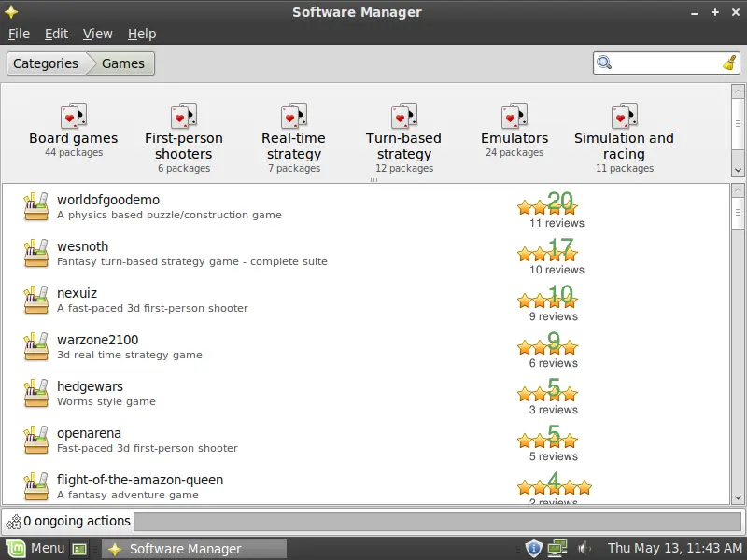The image size is (747, 560).
Task: Click the Games breadcrumb button
Action: 122,63
